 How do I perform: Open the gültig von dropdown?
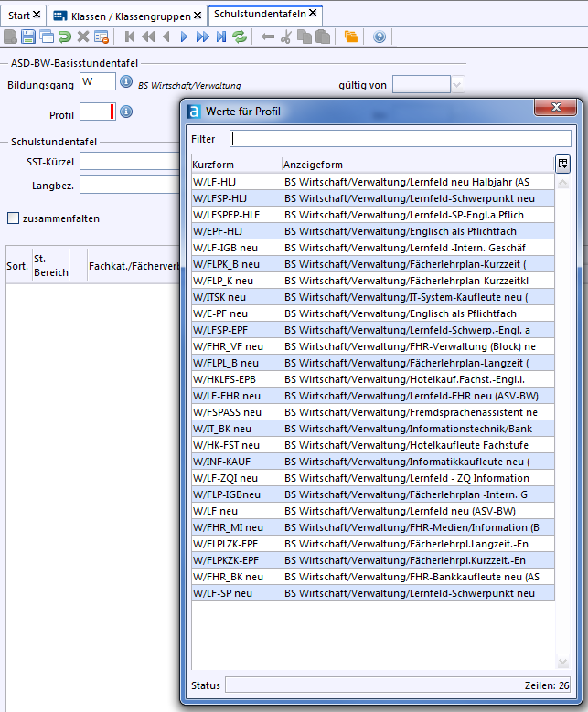pos(458,84)
